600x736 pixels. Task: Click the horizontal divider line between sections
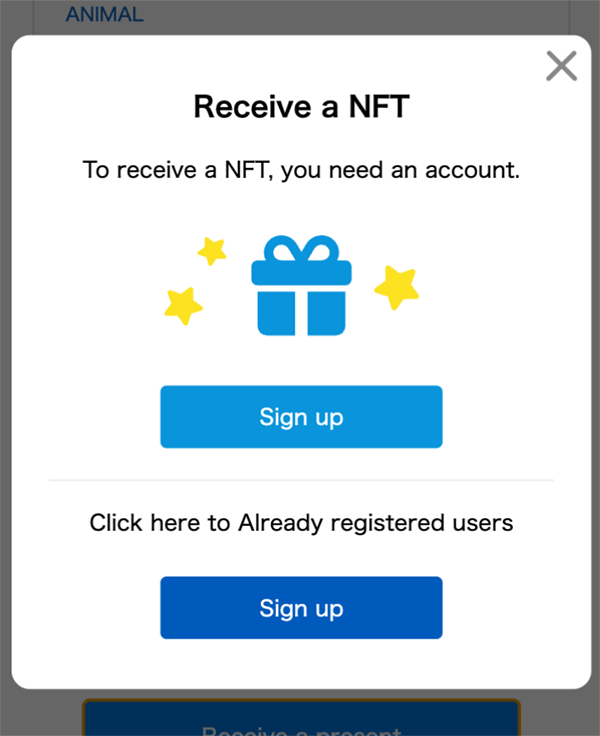[x=301, y=480]
